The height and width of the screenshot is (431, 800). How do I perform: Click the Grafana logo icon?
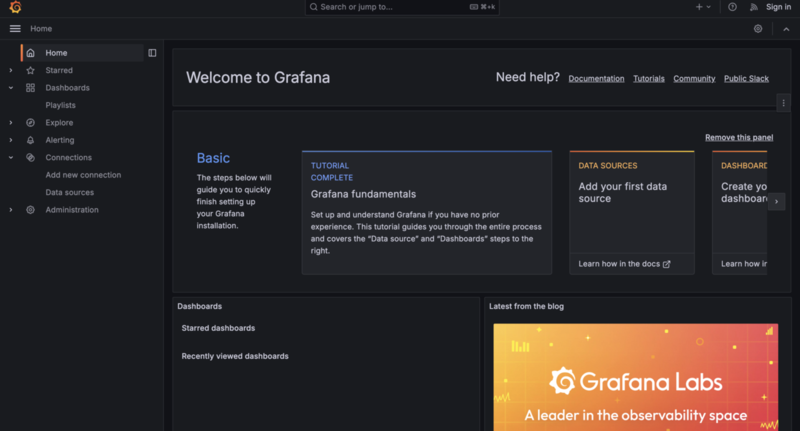click(15, 7)
